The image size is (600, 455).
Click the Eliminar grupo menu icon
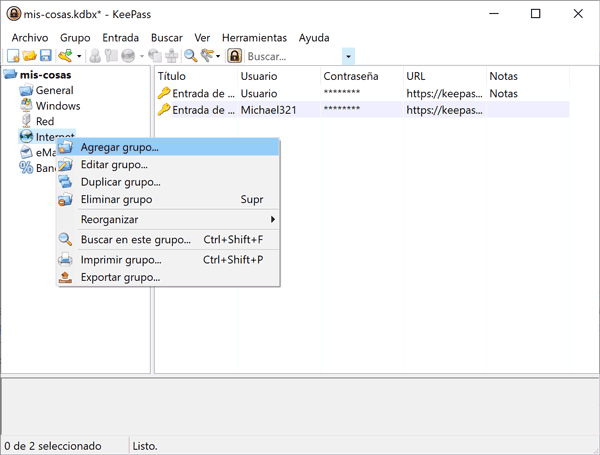click(x=65, y=199)
